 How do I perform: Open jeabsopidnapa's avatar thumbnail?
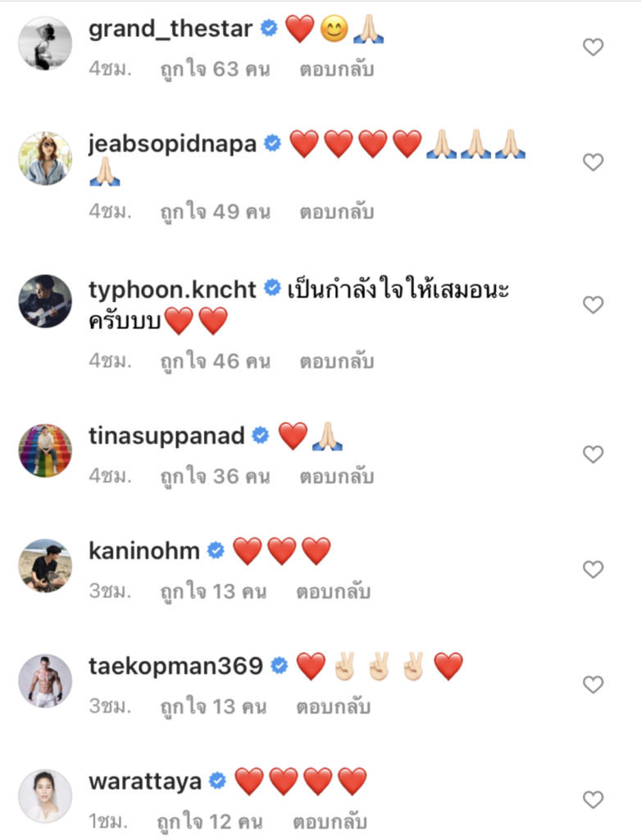tap(45, 158)
